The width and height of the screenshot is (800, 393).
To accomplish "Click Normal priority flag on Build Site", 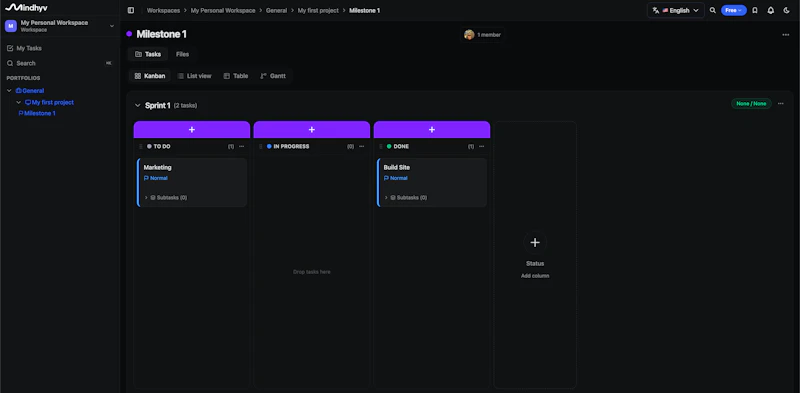I will (395, 178).
